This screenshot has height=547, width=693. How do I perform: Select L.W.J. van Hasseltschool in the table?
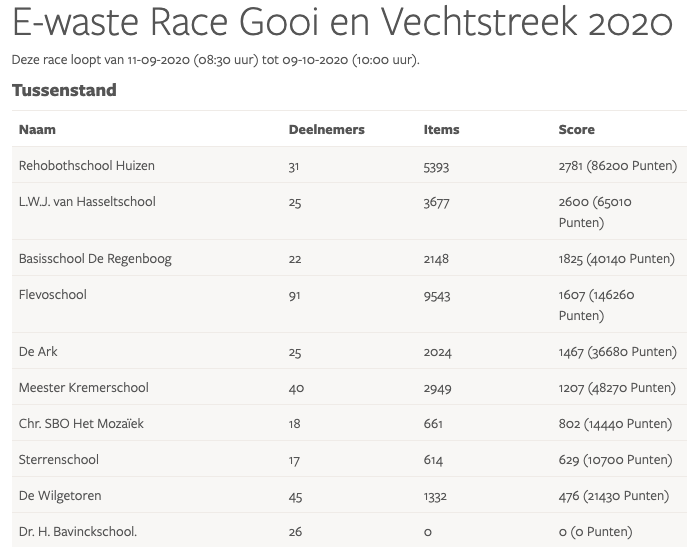click(x=87, y=201)
